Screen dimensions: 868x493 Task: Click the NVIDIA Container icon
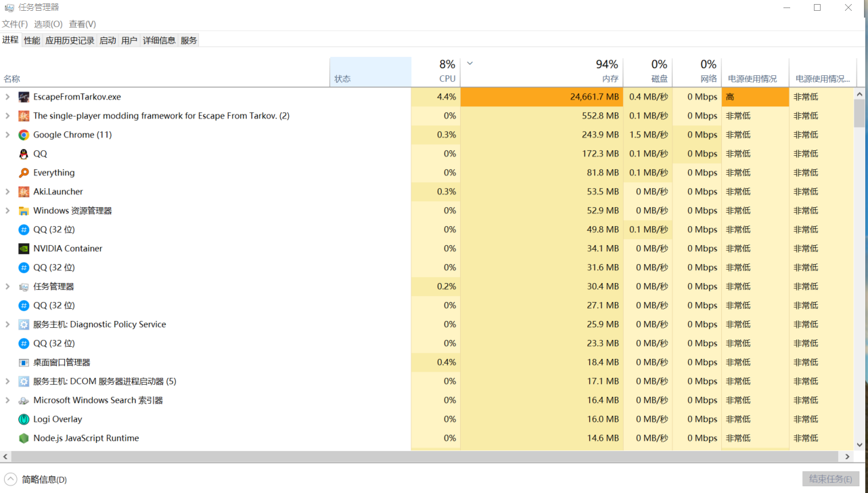pyautogui.click(x=24, y=249)
